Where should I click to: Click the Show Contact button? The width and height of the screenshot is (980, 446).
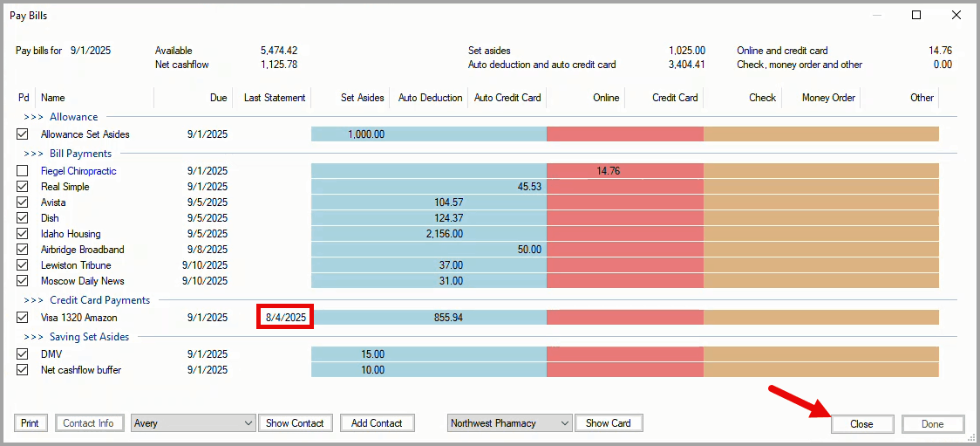pos(295,423)
